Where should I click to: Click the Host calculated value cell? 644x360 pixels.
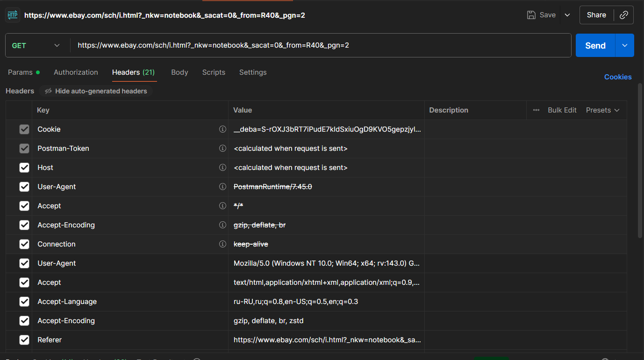pos(327,168)
